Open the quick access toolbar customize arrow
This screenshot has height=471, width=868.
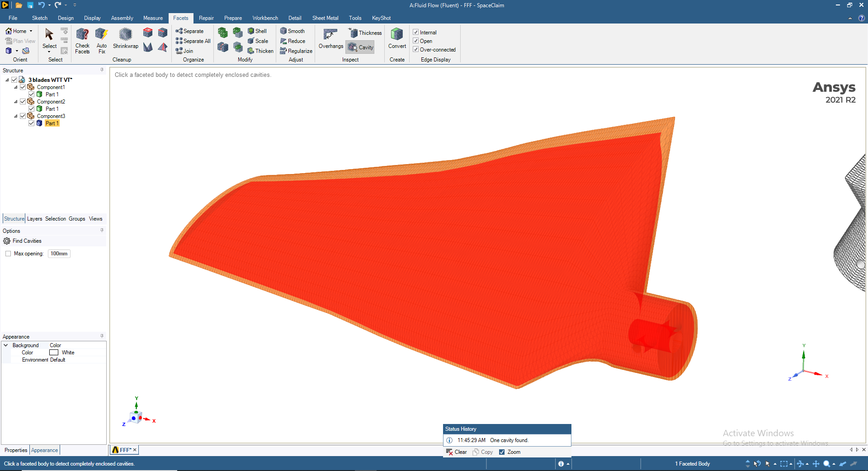pyautogui.click(x=75, y=5)
